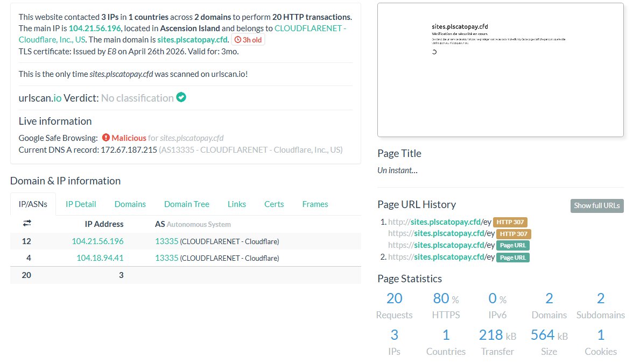The width and height of the screenshot is (633, 364).
Task: Click the 2 Domains statistic
Action: 549,305
